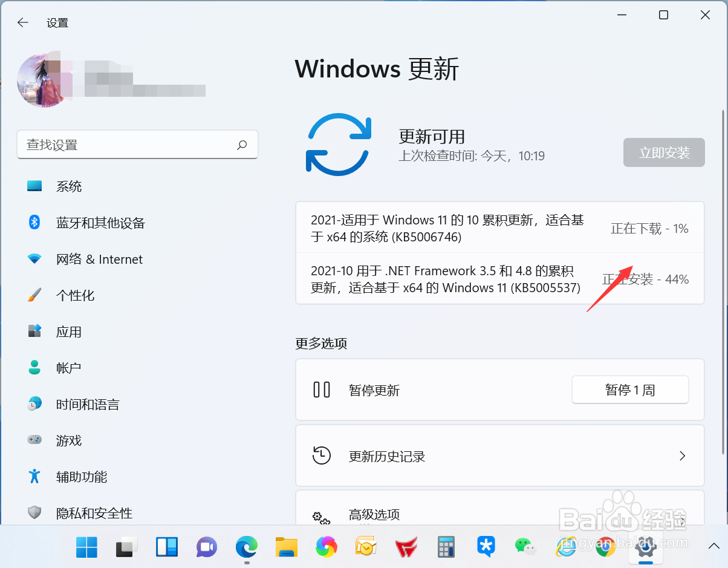Click the update sync arrows icon
This screenshot has width=728, height=568.
339,144
